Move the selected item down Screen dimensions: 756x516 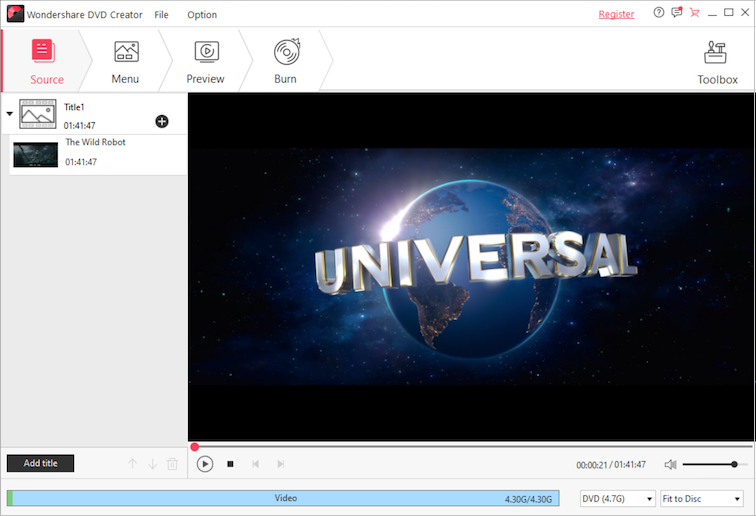(152, 464)
